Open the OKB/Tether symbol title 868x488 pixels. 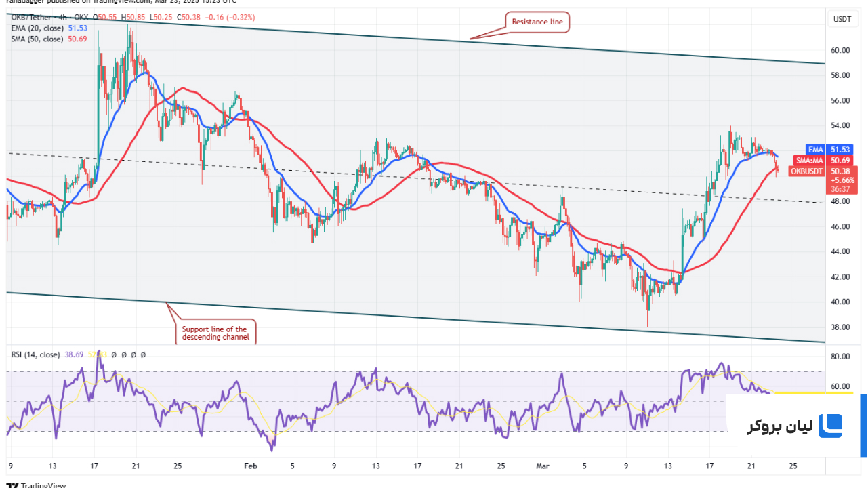click(28, 16)
